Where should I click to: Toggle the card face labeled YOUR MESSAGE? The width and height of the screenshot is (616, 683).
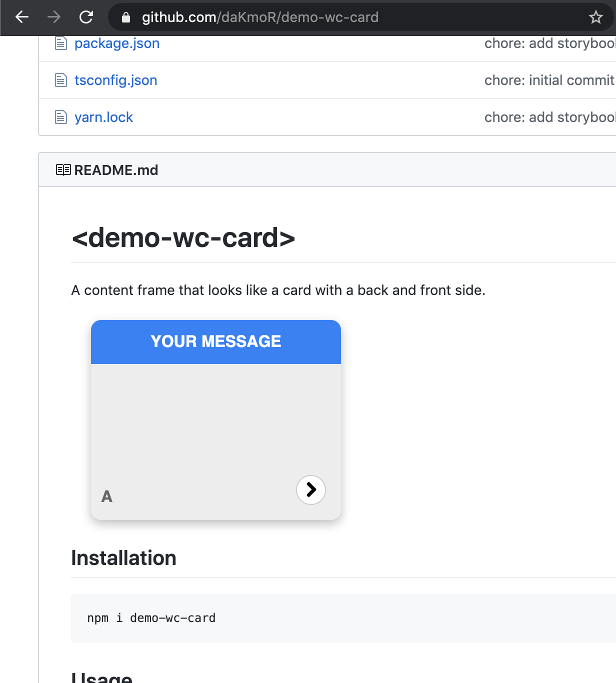(216, 341)
